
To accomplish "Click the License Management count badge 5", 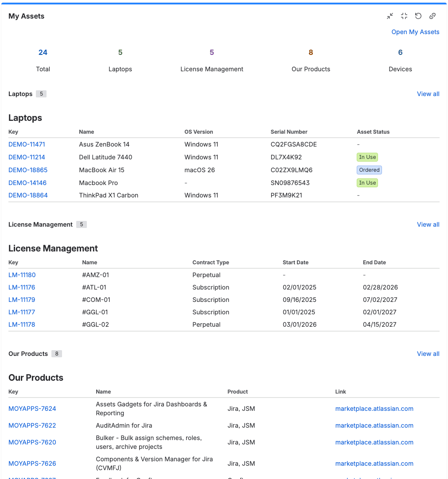I will 82,224.
